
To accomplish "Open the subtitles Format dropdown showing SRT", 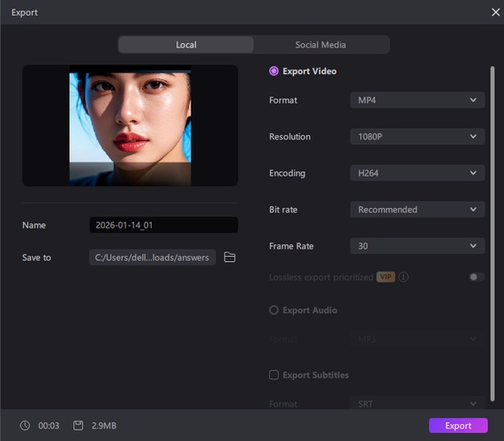I will click(417, 404).
